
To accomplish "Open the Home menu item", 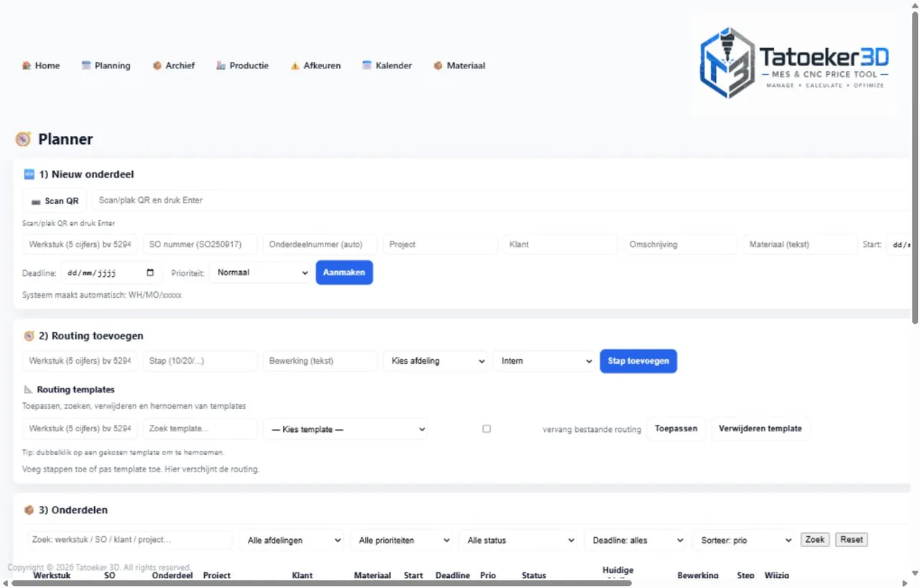I will [41, 65].
